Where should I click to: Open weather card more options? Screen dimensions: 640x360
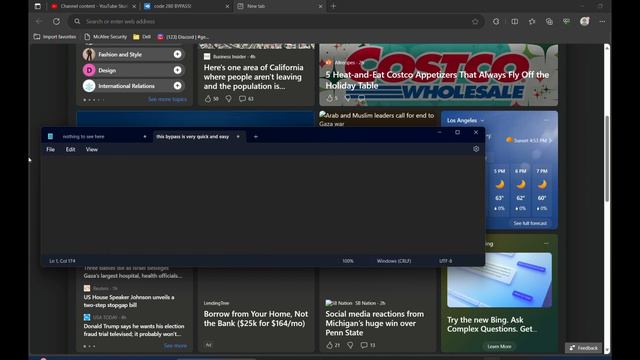point(547,120)
